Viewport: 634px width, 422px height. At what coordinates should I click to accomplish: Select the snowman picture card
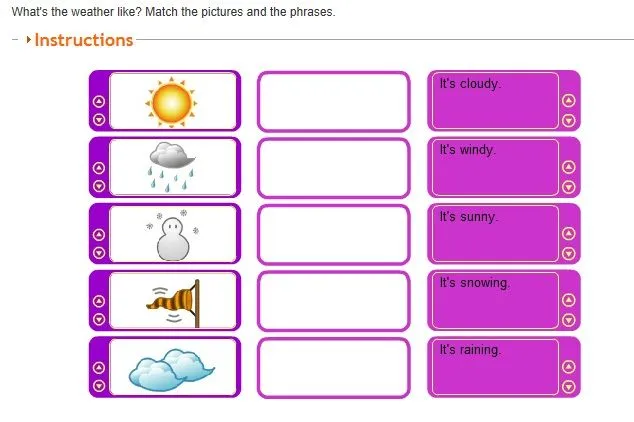point(173,234)
